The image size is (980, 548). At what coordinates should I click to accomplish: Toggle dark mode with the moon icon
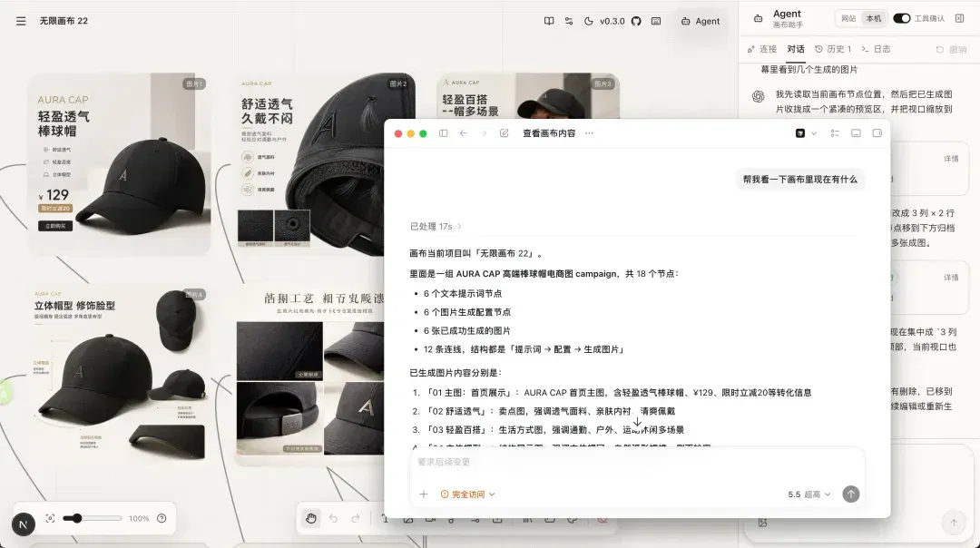589,21
